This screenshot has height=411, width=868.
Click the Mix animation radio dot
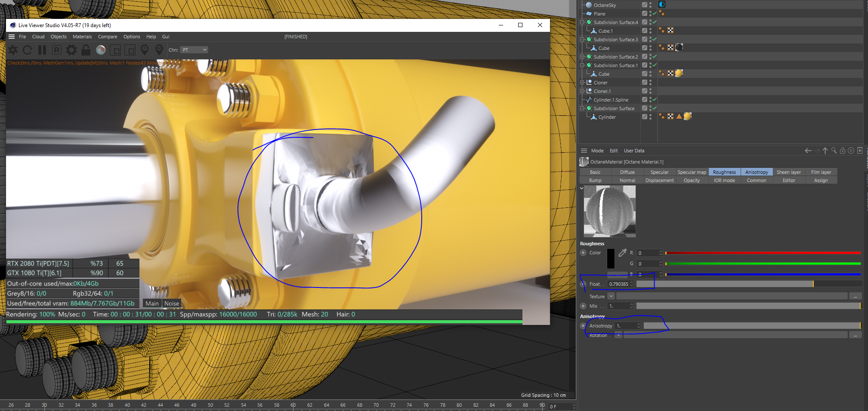(583, 306)
